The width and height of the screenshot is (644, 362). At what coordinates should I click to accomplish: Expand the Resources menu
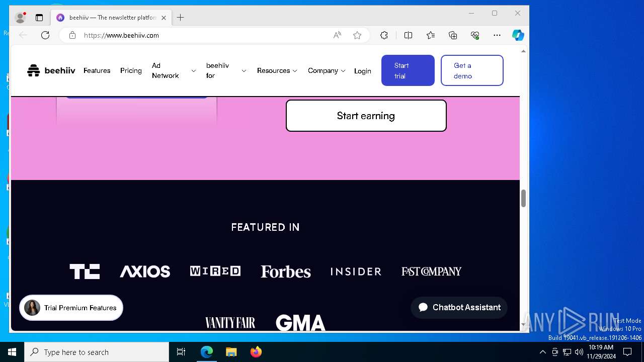[x=277, y=70]
